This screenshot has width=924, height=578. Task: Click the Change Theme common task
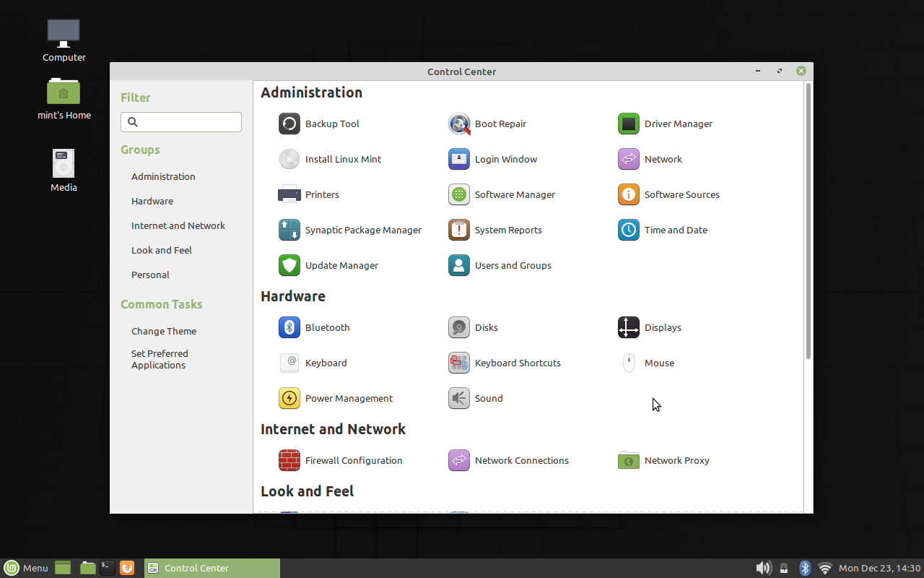coord(164,331)
